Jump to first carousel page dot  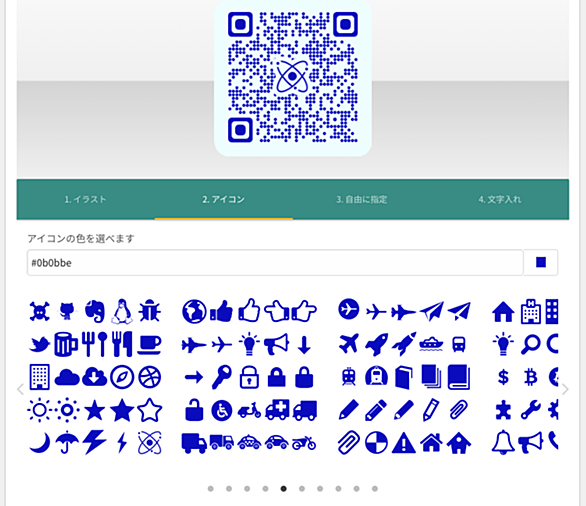pos(211,488)
